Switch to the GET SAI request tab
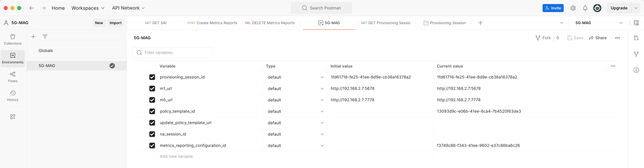This screenshot has height=168, width=644. tap(156, 23)
